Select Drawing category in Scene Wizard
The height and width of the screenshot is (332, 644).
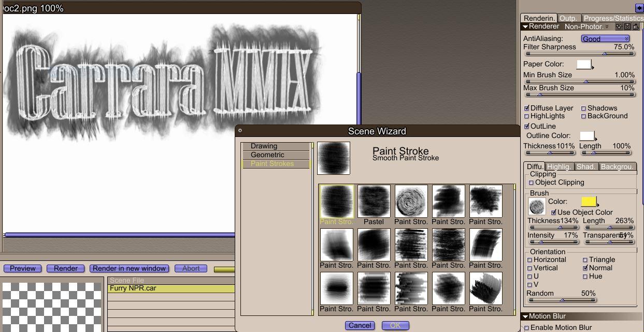click(276, 146)
